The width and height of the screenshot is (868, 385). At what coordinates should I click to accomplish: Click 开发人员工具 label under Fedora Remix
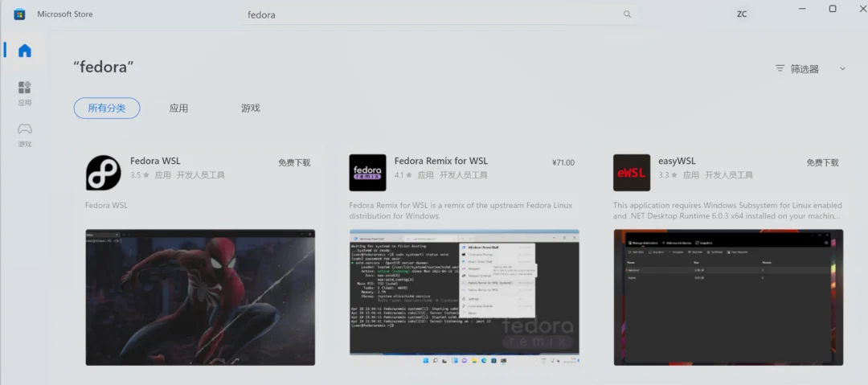click(x=464, y=175)
